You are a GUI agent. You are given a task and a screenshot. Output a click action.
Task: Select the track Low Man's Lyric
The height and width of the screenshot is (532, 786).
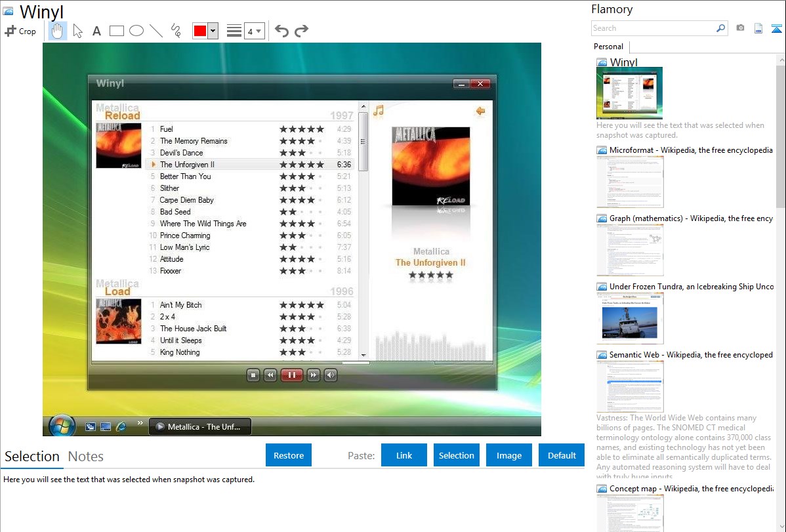pyautogui.click(x=184, y=247)
